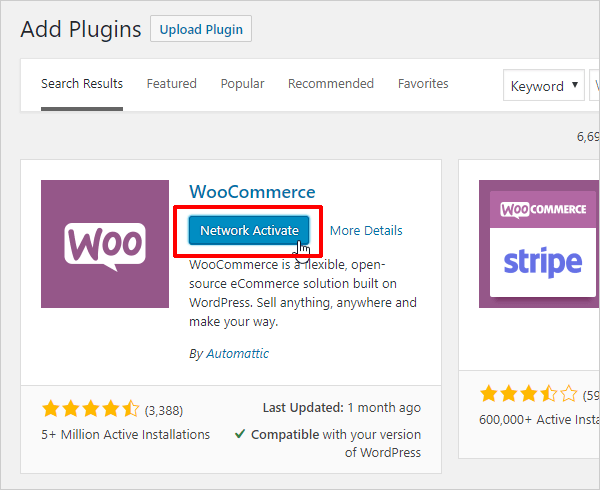Expand the Keyword search type dropdown
Screen dimensions: 600x490
[544, 85]
